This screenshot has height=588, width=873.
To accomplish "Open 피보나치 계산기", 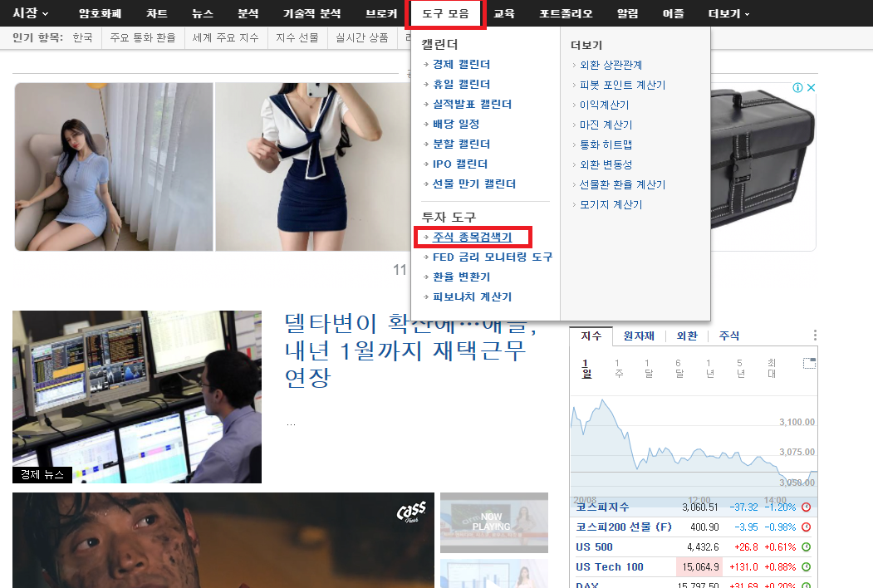I will coord(472,297).
